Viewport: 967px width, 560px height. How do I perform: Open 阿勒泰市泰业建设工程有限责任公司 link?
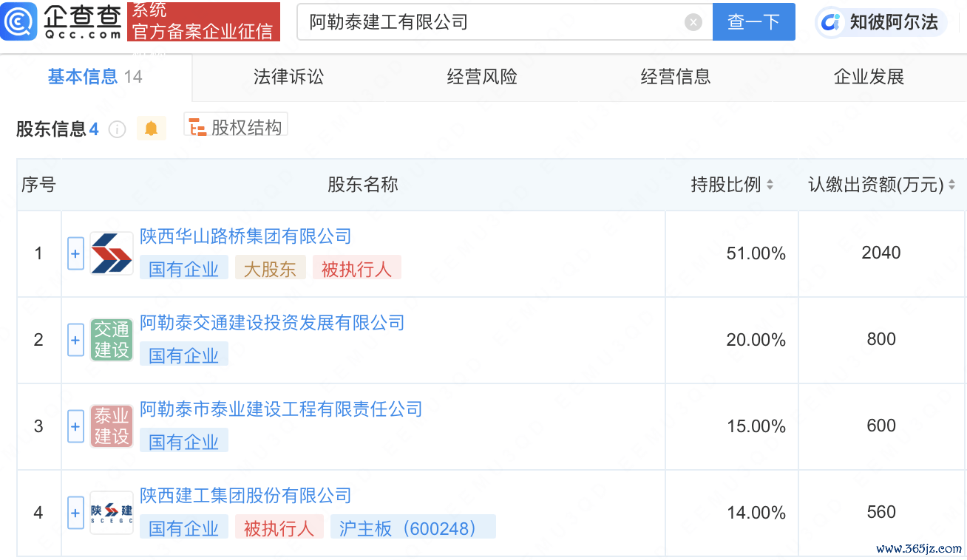pos(281,409)
